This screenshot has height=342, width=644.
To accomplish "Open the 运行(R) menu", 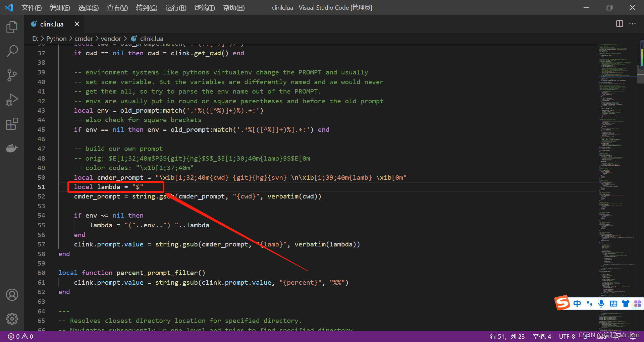I will 176,7.
